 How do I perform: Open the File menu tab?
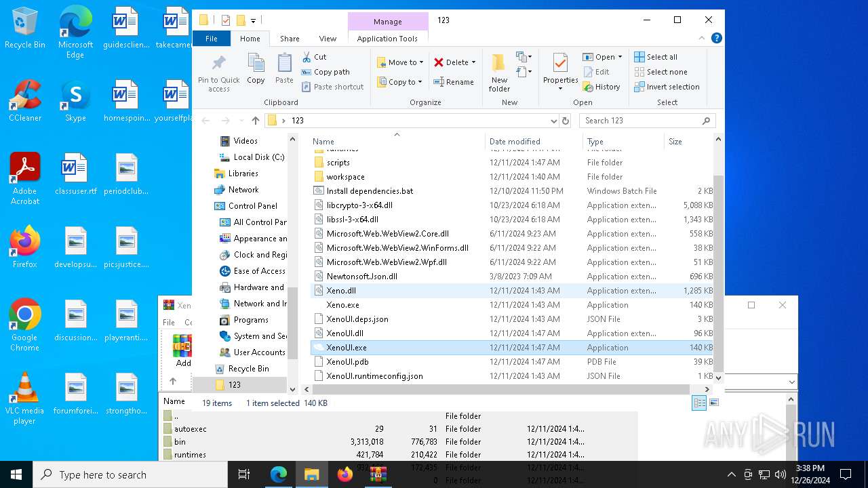tap(212, 39)
